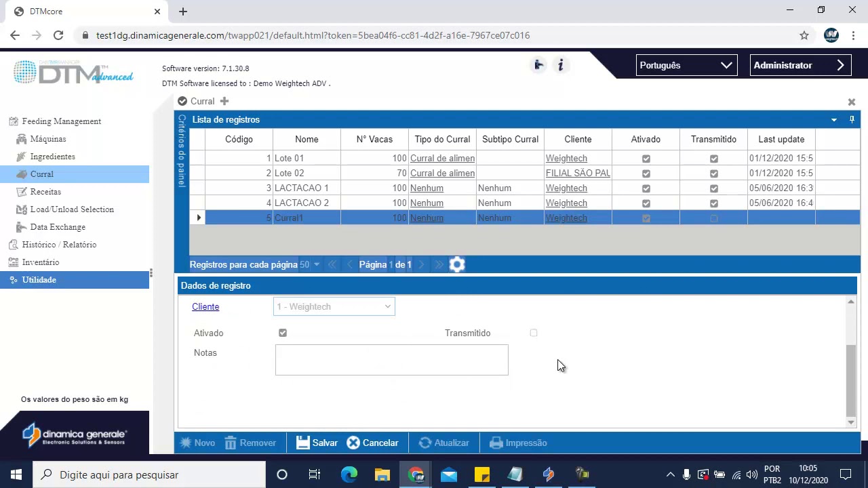Sort by Last update column header
Viewport: 868px width, 488px height.
pyautogui.click(x=781, y=139)
